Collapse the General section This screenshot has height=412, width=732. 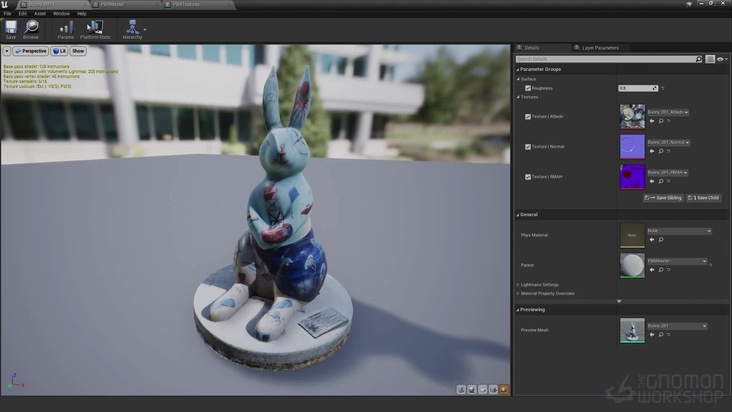point(518,215)
